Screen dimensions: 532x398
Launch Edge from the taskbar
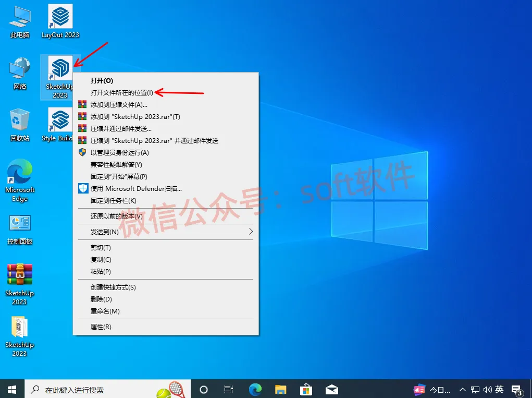click(255, 390)
